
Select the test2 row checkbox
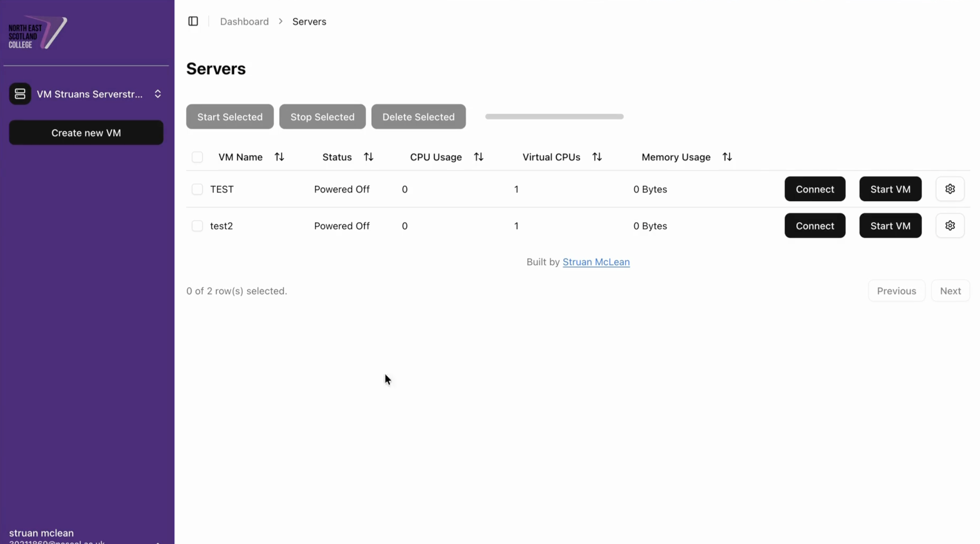197,225
